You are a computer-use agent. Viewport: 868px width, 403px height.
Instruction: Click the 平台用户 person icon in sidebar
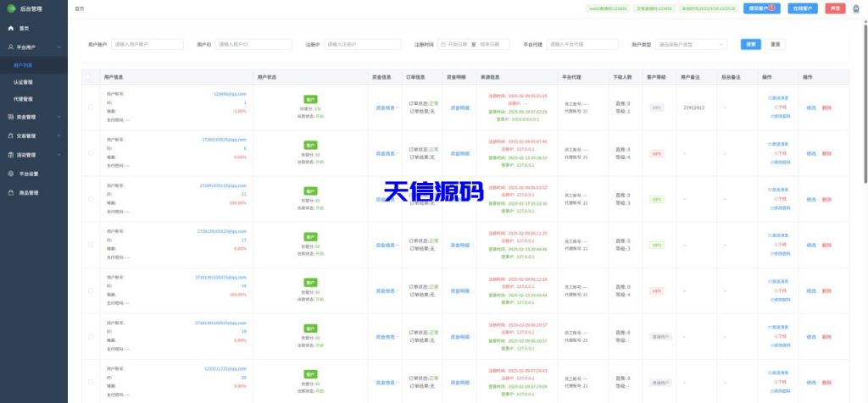tap(10, 47)
